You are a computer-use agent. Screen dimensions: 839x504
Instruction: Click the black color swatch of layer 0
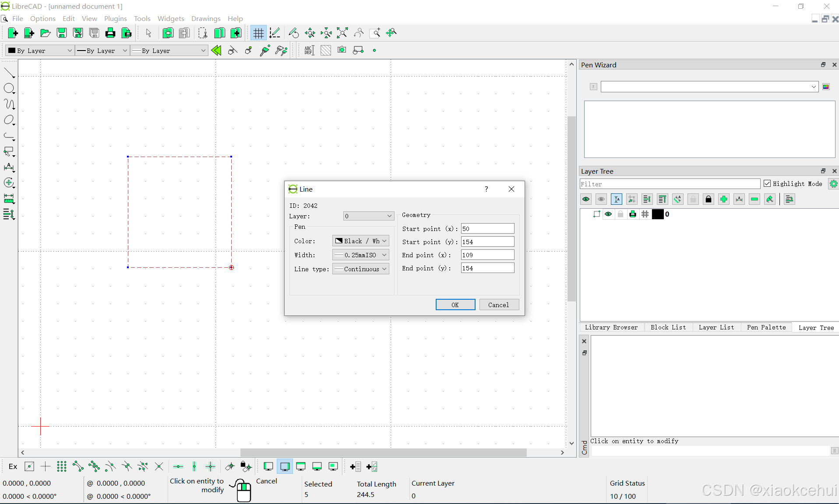[x=658, y=214]
